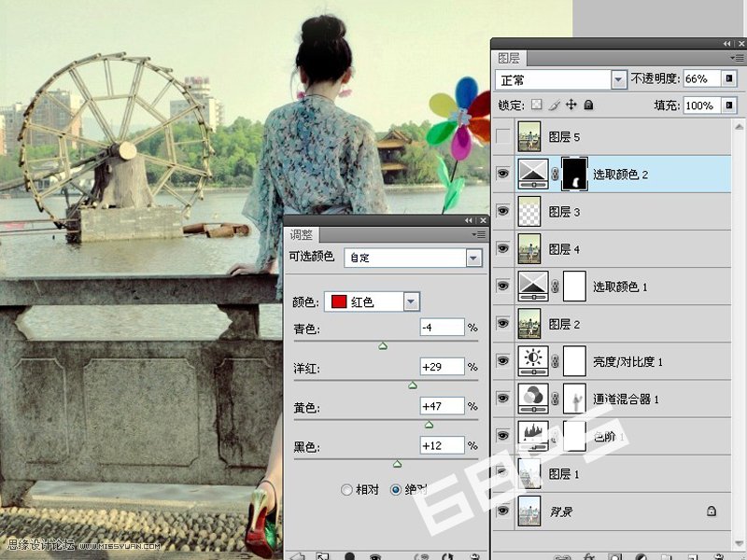Viewport: 747px width, 560px height.
Task: Click the 洋红 slider handle
Action: [x=413, y=385]
